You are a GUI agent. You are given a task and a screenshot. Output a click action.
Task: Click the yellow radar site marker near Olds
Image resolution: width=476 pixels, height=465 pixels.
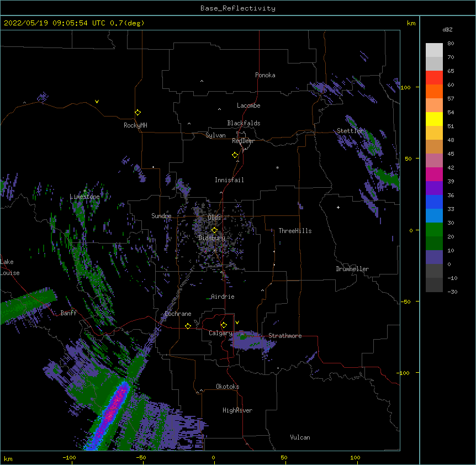click(214, 230)
